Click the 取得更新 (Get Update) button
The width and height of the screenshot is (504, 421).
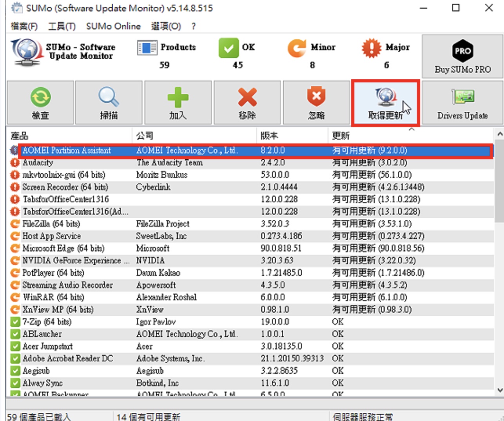point(386,103)
